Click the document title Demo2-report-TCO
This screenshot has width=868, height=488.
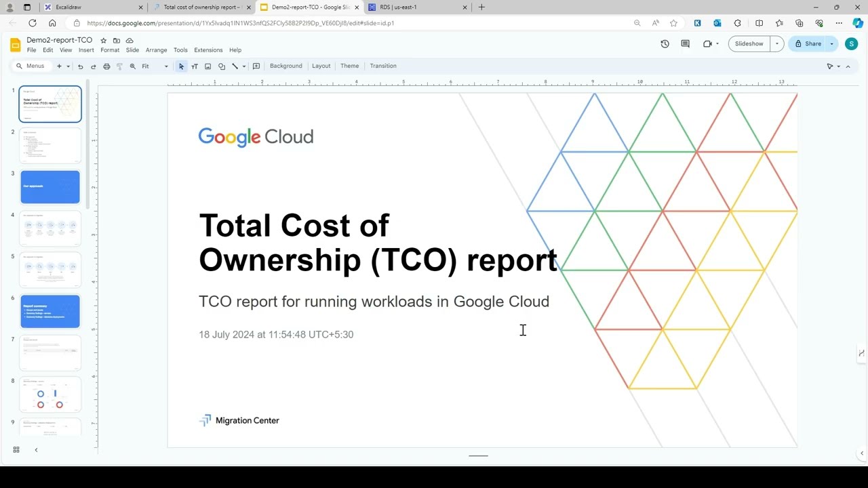point(59,40)
